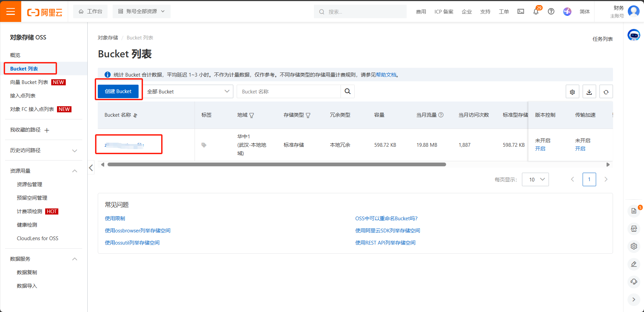Open the 工单 menu in the top bar

pos(504,11)
